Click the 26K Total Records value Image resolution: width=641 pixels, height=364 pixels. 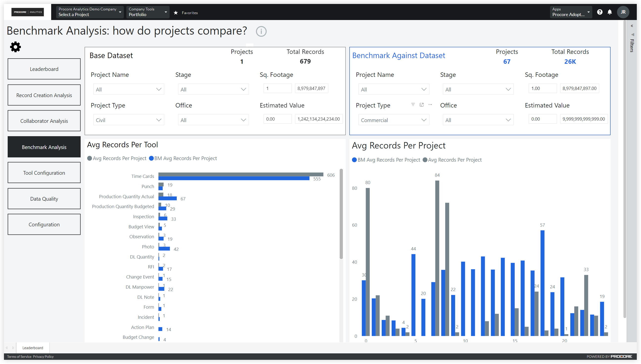(570, 62)
